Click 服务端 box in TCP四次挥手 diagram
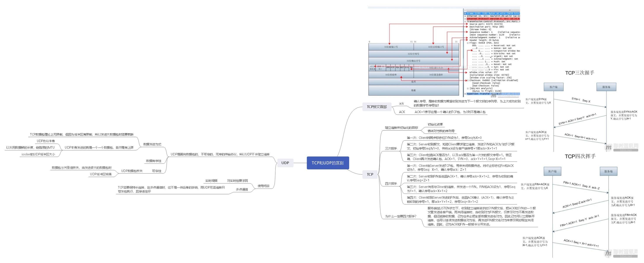 coord(608,171)
